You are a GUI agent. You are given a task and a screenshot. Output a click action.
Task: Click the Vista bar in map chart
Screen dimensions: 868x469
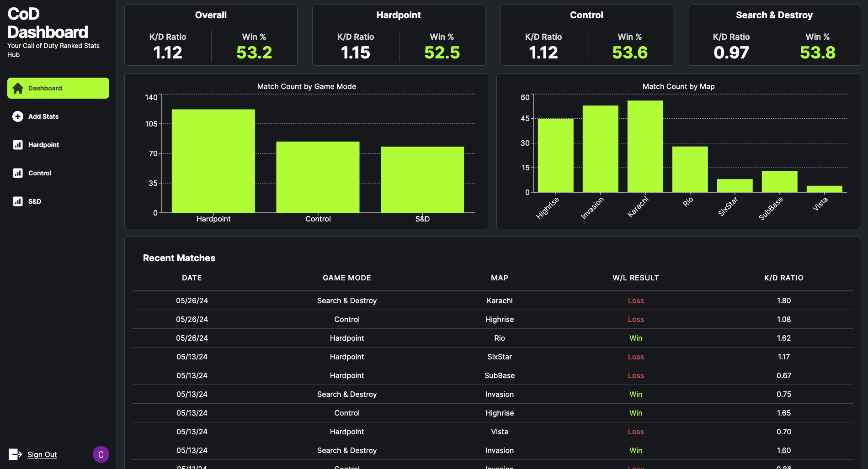tap(824, 189)
